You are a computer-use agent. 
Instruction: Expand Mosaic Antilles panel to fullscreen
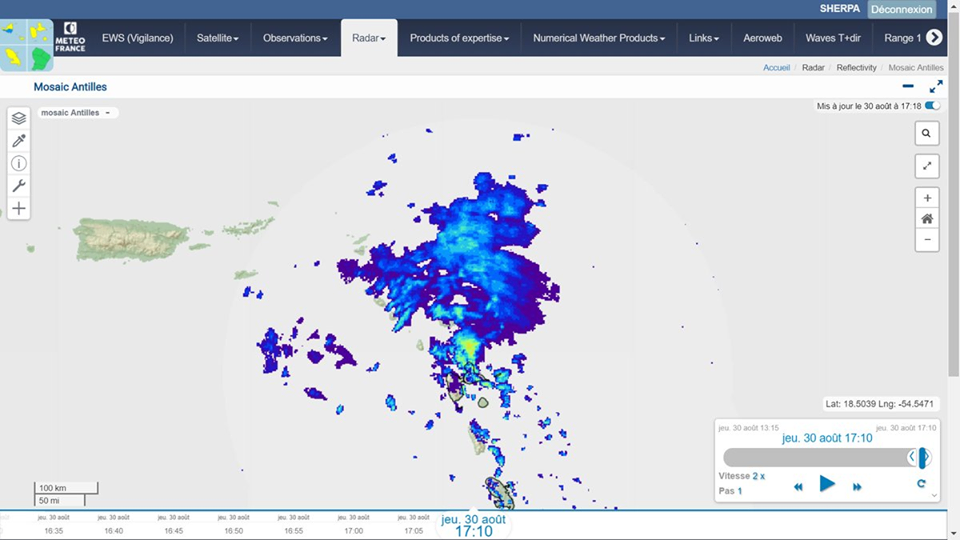[936, 86]
